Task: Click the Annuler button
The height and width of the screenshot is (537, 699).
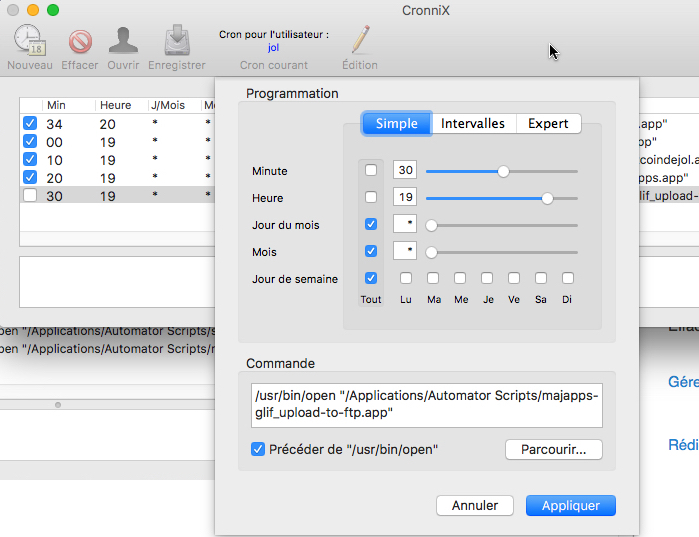Action: pyautogui.click(x=474, y=506)
